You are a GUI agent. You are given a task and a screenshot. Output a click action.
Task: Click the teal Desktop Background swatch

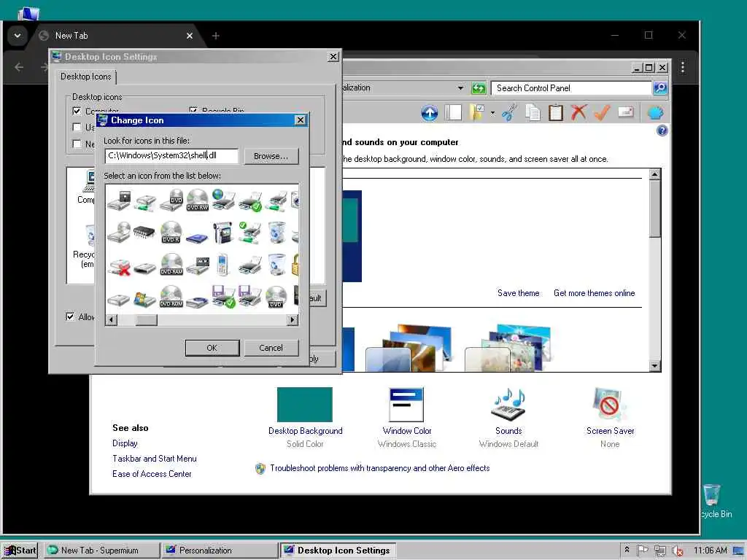click(x=305, y=405)
